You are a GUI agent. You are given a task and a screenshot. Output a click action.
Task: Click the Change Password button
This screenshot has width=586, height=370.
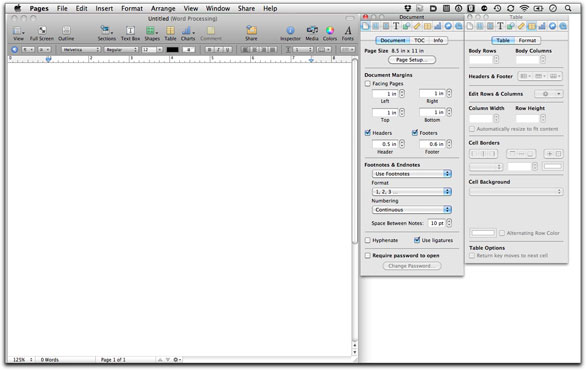point(412,266)
